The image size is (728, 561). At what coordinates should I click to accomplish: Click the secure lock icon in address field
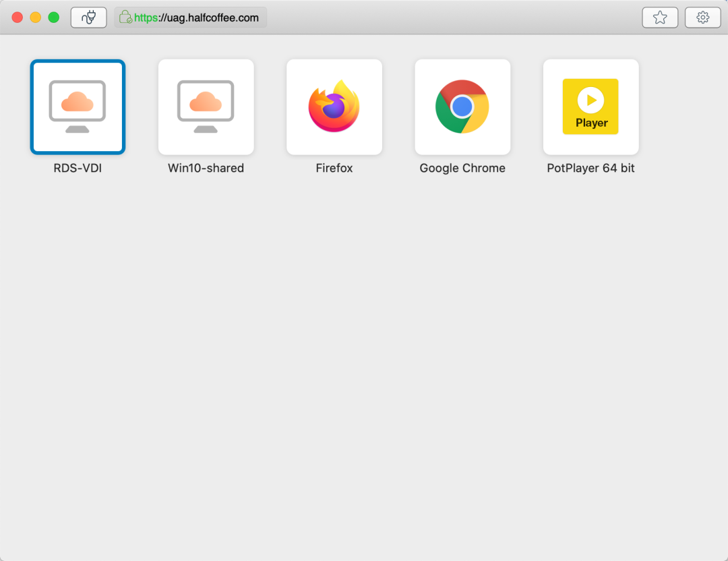(125, 18)
